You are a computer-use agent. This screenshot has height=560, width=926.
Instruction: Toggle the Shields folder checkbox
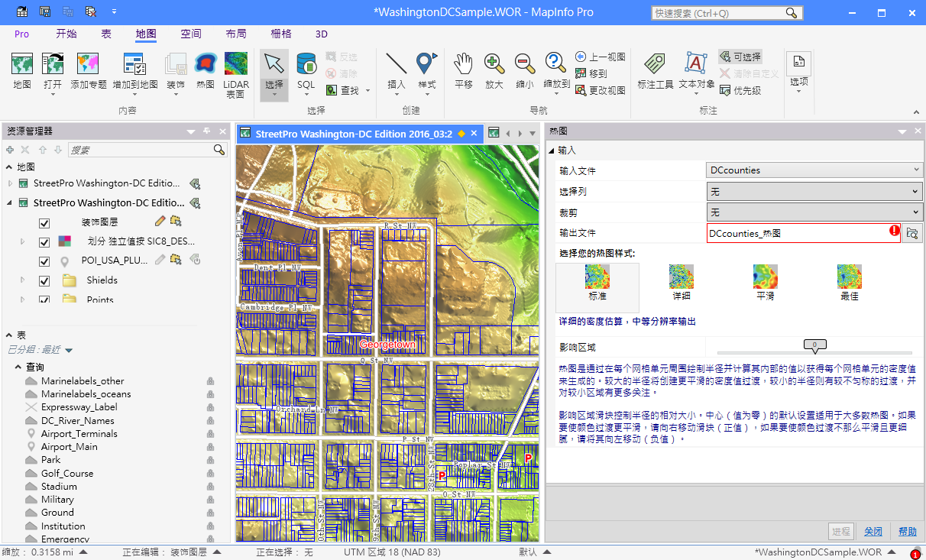pos(44,280)
